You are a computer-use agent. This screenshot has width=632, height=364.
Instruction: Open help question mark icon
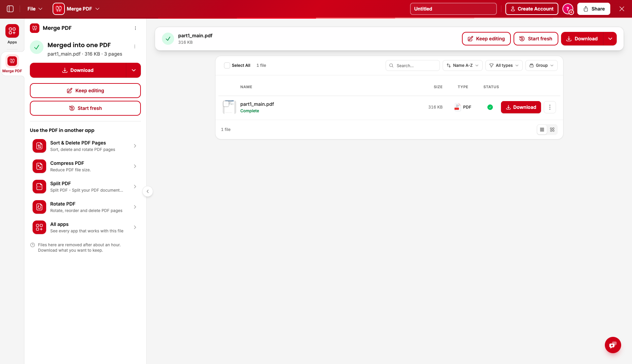click(568, 9)
